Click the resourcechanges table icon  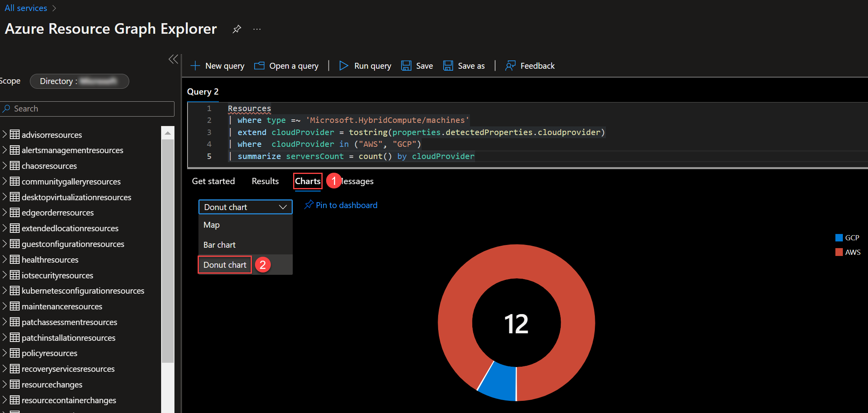click(x=15, y=384)
